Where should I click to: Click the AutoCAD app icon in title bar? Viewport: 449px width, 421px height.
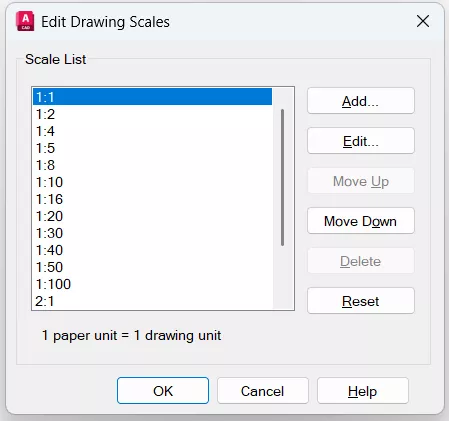(25, 21)
